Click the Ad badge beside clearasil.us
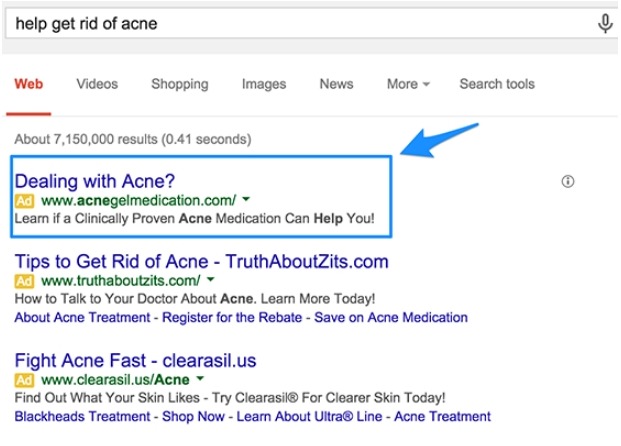This screenshot has height=446, width=621. [25, 380]
